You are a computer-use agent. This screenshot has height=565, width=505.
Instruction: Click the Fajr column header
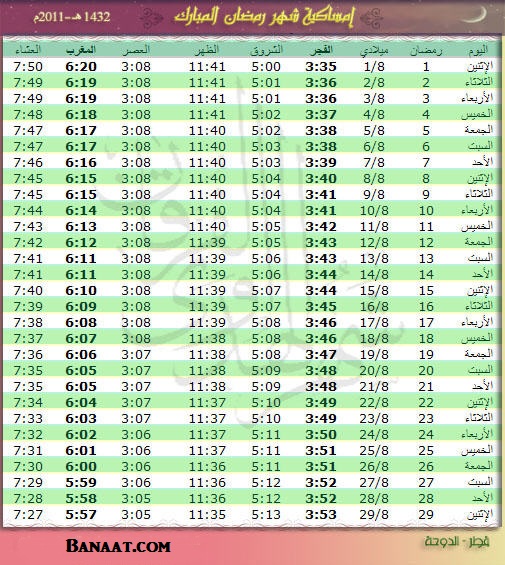321,50
